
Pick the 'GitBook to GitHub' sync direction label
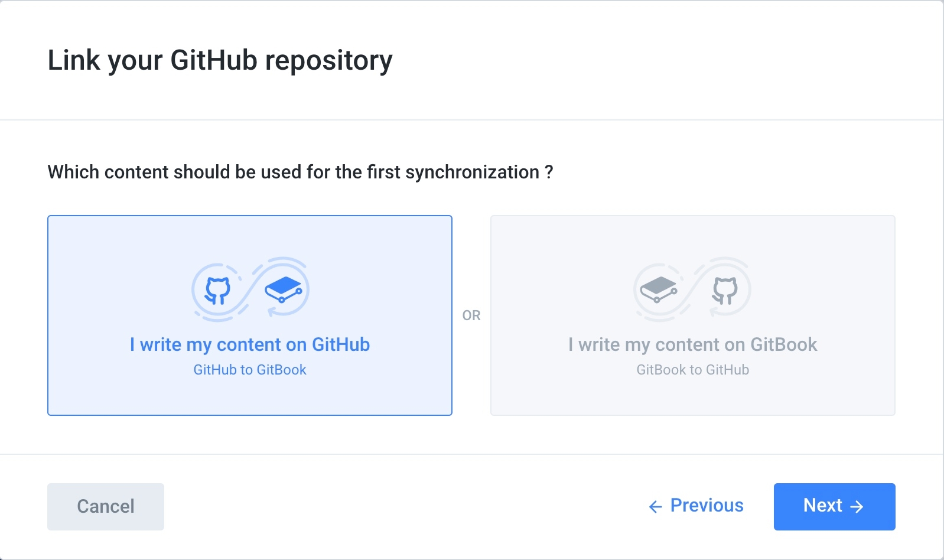(x=692, y=370)
